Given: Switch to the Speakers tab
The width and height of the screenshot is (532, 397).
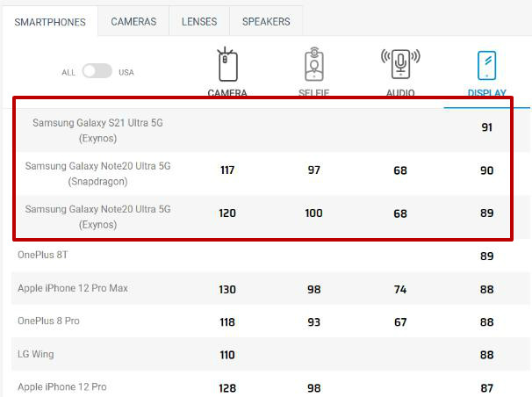Looking at the screenshot, I should (x=266, y=22).
